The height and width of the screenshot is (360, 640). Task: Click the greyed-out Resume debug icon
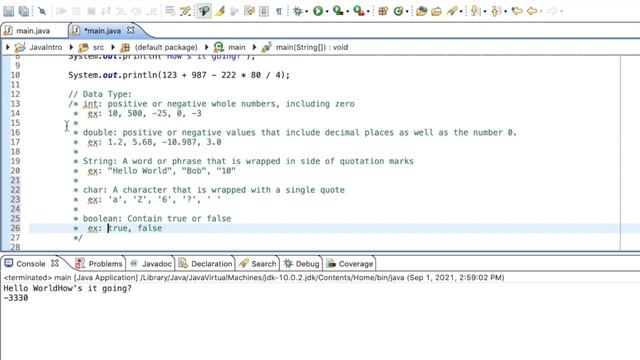61,11
